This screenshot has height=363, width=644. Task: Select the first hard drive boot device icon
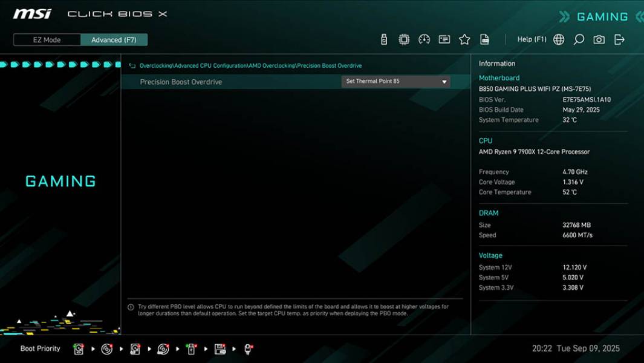click(x=79, y=349)
